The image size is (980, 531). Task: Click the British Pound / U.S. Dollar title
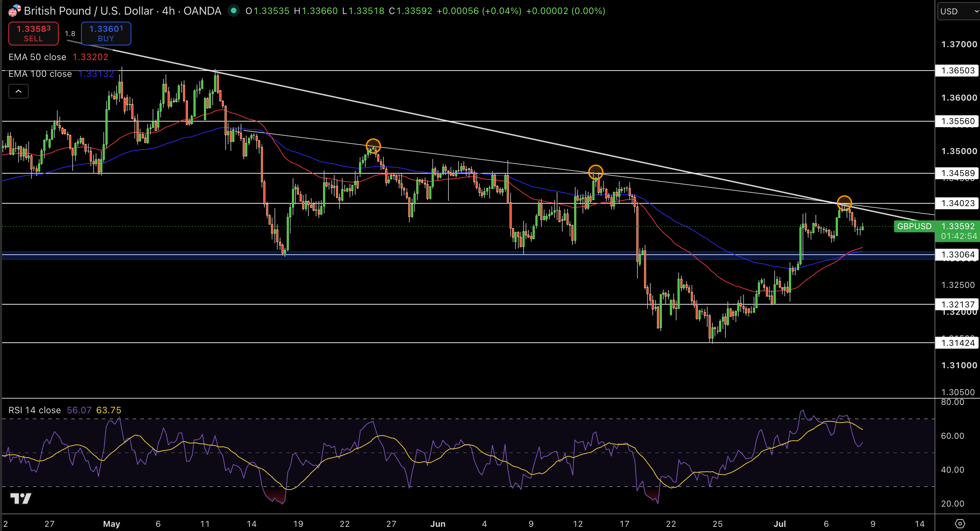(x=89, y=11)
